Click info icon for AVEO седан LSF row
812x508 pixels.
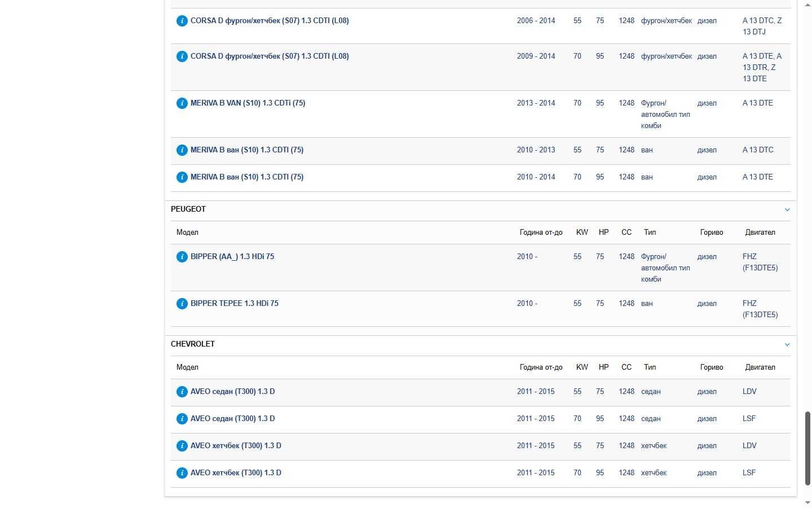182,419
